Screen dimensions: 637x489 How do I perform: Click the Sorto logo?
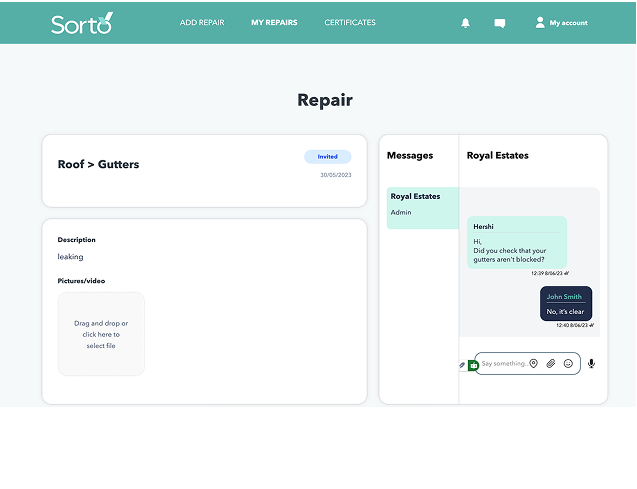pyautogui.click(x=82, y=22)
